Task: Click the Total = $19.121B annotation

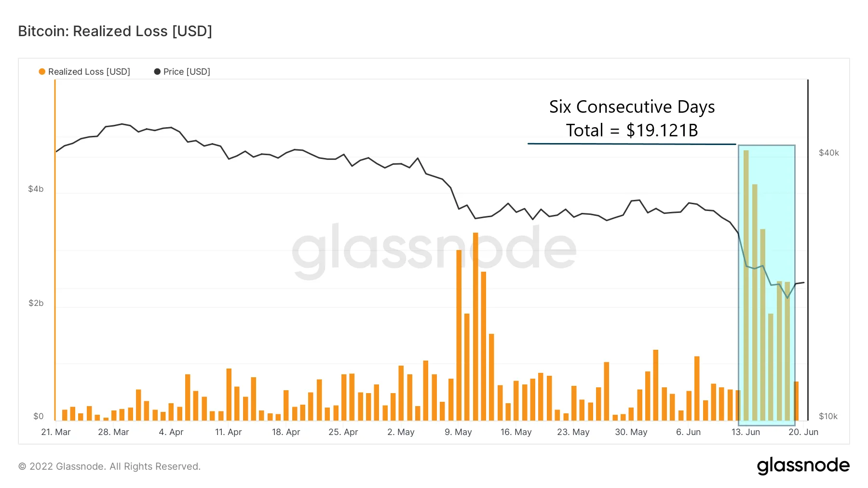Action: (x=632, y=131)
